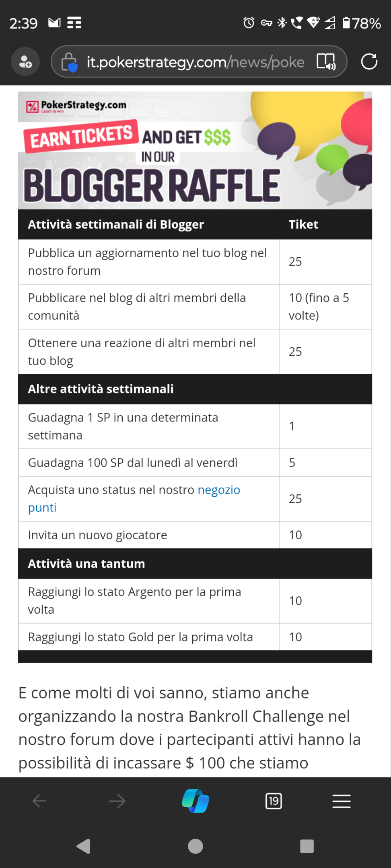Image resolution: width=391 pixels, height=868 pixels.
Task: Open the profile account icon
Action: click(25, 61)
